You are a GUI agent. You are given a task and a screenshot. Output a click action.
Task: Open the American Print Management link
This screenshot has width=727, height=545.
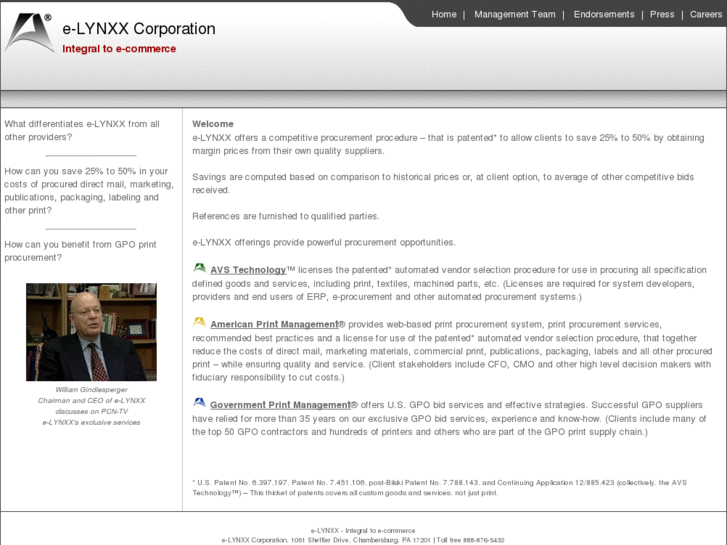(274, 324)
